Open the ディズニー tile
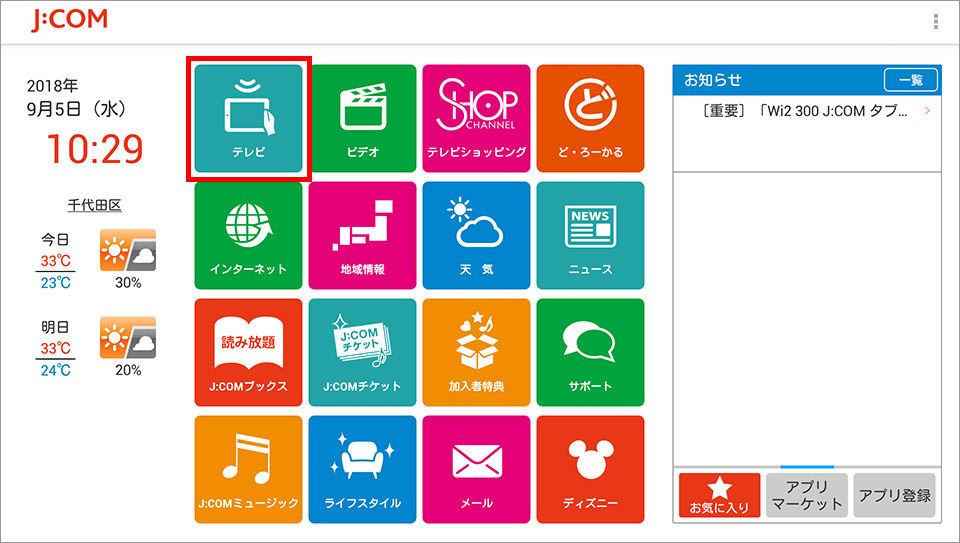960x543 pixels. [x=590, y=470]
